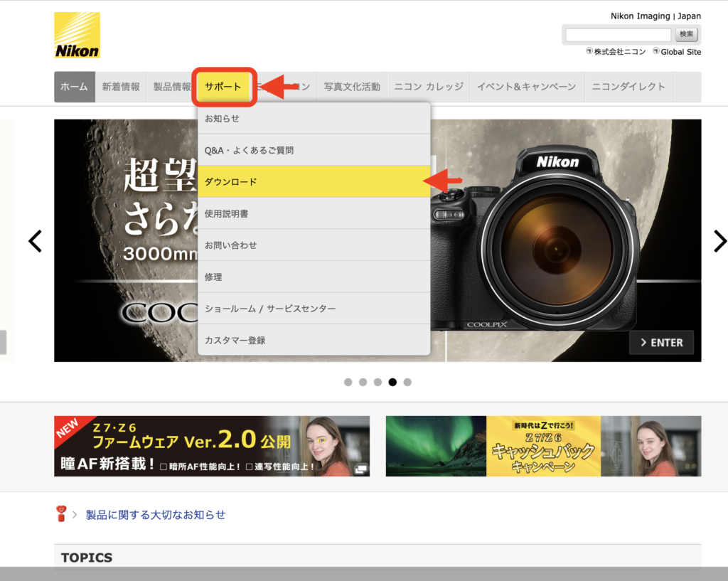Focus the site search input field
This screenshot has width=728, height=581.
click(618, 34)
